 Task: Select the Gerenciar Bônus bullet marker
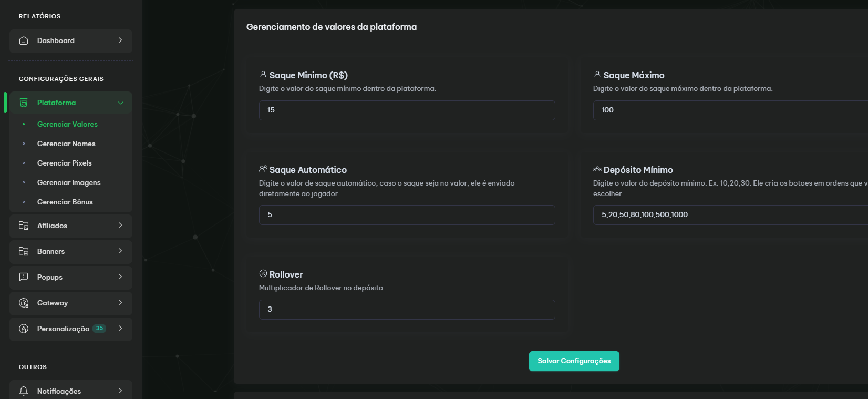(x=24, y=202)
